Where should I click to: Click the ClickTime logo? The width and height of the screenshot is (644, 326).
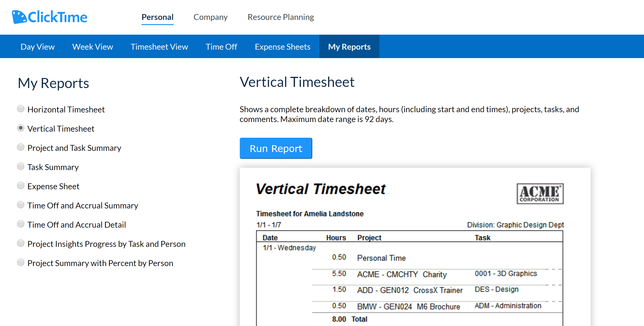pos(49,17)
